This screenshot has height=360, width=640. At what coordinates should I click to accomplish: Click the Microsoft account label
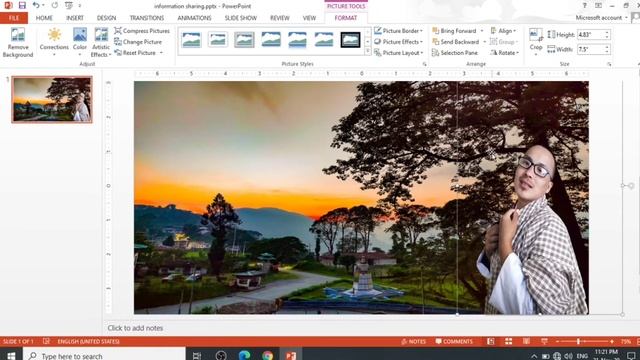[598, 18]
